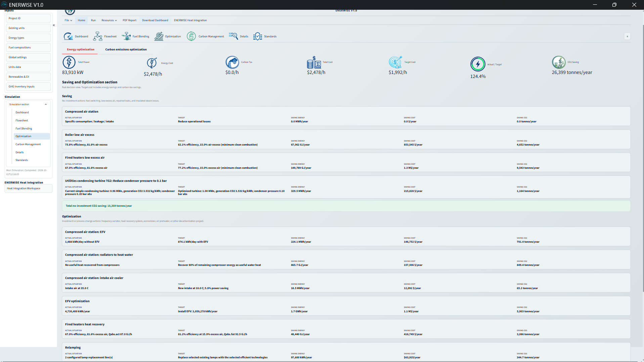This screenshot has width=644, height=362.
Task: Select the Home menu item
Action: (x=82, y=20)
